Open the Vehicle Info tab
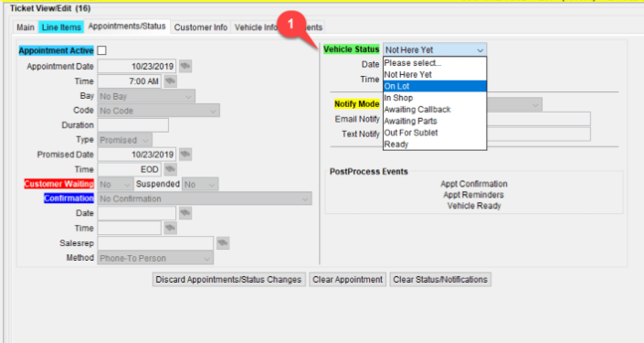644x343 pixels. pos(256,27)
